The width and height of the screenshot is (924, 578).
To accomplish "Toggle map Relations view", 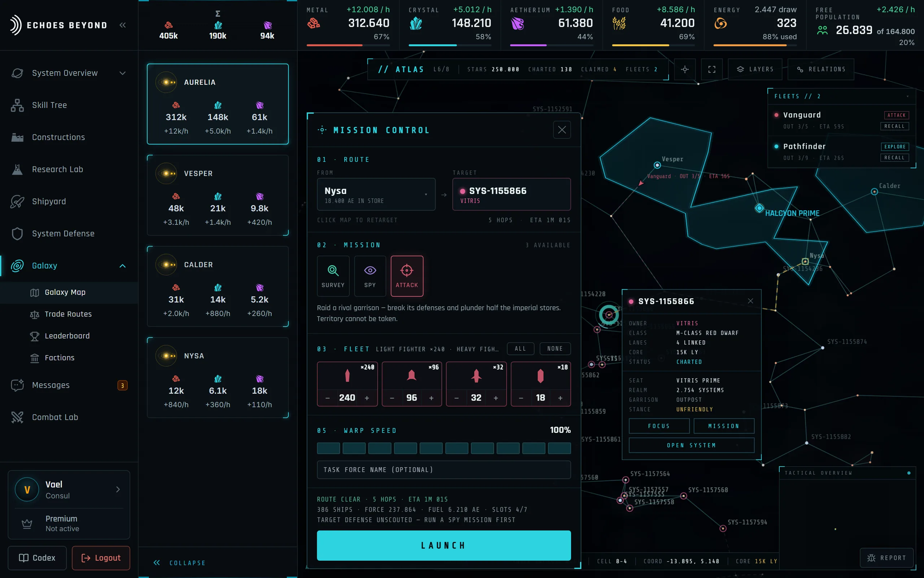I will [820, 69].
